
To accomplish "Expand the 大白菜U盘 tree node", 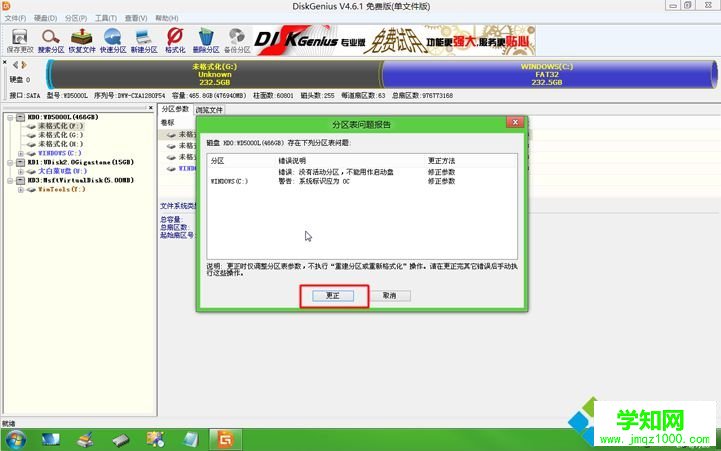I will pyautogui.click(x=21, y=171).
